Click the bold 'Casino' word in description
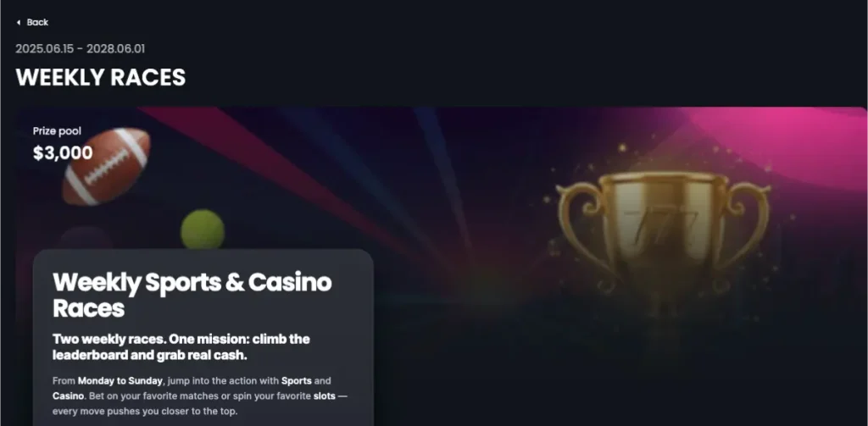The height and width of the screenshot is (426, 868). click(68, 396)
